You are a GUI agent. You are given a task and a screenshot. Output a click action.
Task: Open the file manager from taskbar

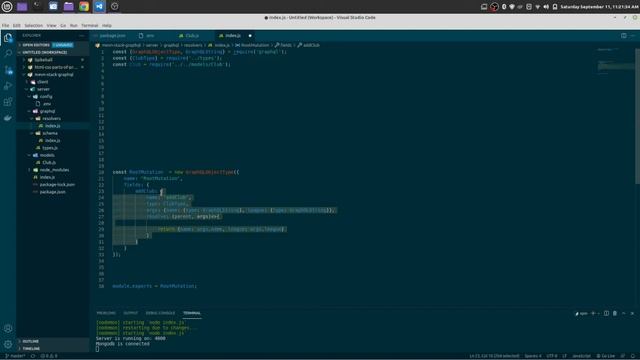69,7
